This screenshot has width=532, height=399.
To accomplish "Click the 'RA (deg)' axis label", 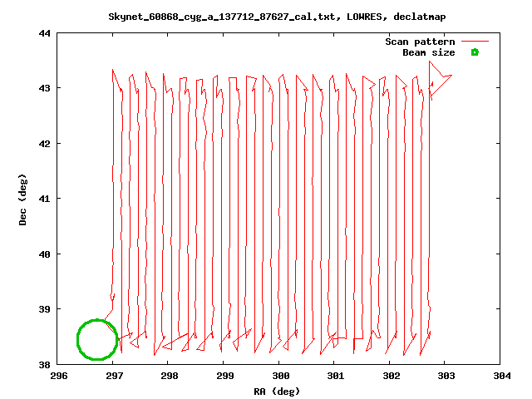I will coord(277,392).
